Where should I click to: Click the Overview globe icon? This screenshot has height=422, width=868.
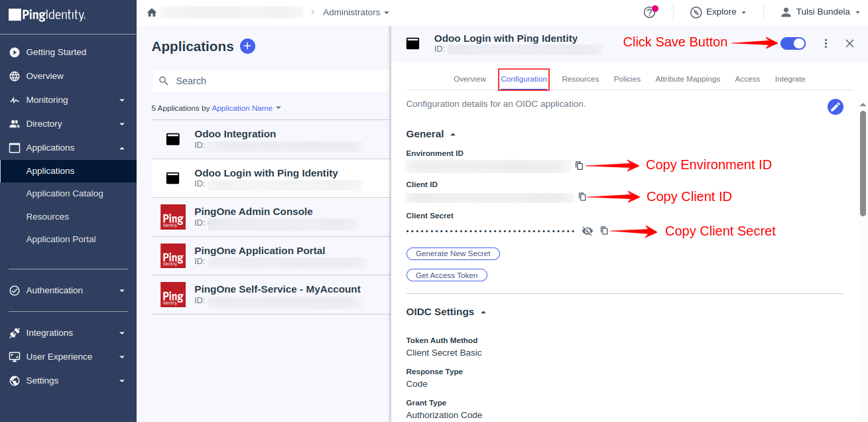point(15,76)
